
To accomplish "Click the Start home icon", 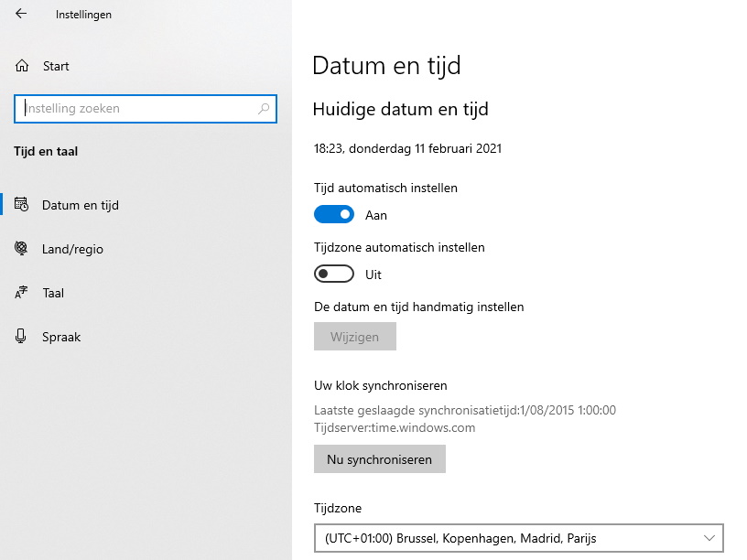I will 22,66.
